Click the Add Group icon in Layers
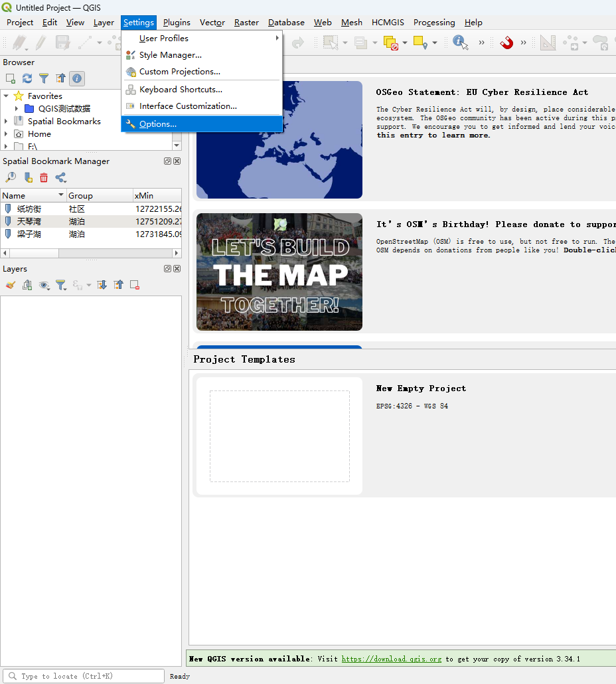Viewport: 616px width, 684px height. point(27,286)
